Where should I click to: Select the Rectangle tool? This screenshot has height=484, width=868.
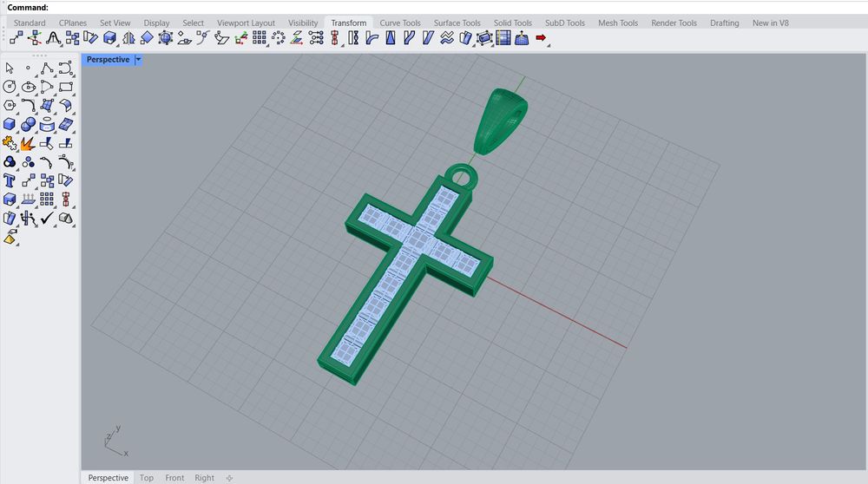click(66, 87)
